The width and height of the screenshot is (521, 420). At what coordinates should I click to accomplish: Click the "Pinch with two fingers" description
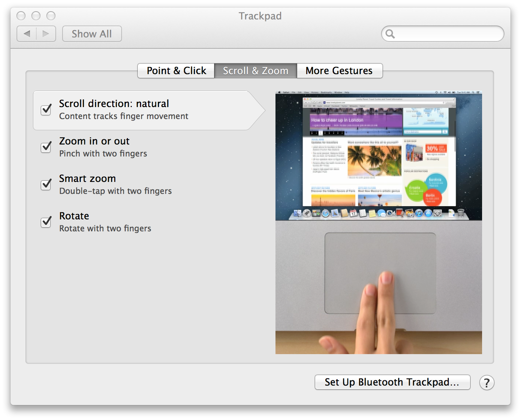103,153
